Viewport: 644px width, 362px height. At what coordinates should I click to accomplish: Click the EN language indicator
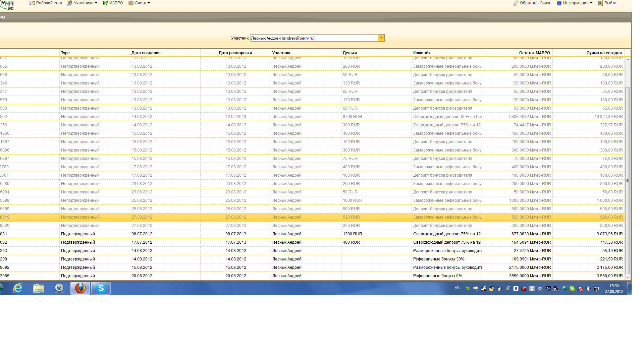tap(457, 288)
